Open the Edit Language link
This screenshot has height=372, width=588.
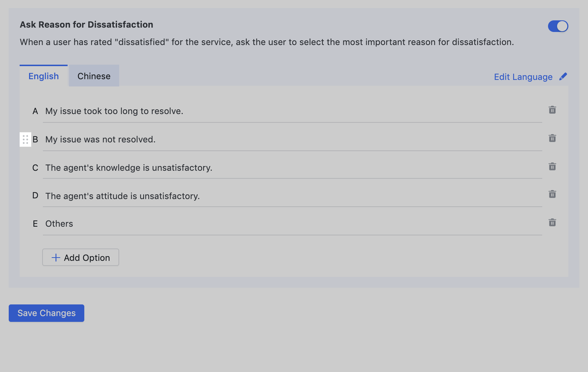click(x=523, y=77)
